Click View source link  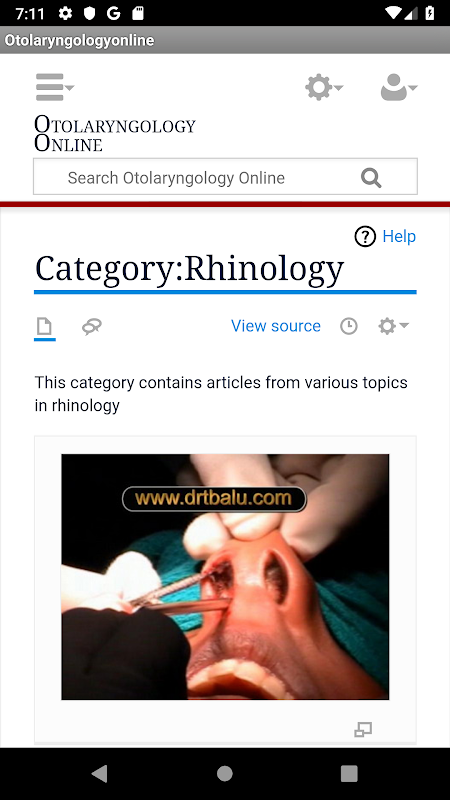(276, 326)
